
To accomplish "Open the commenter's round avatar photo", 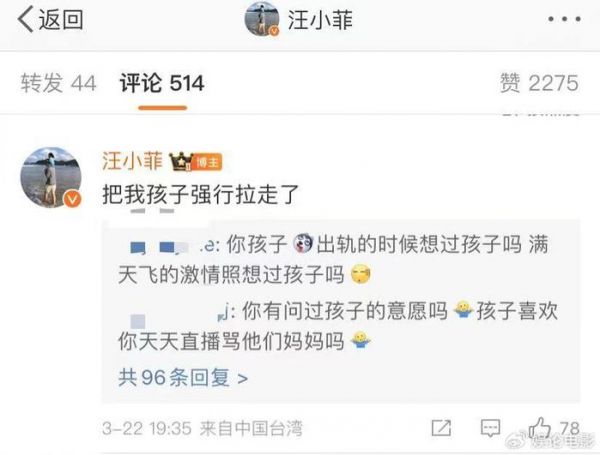I will pos(51,177).
